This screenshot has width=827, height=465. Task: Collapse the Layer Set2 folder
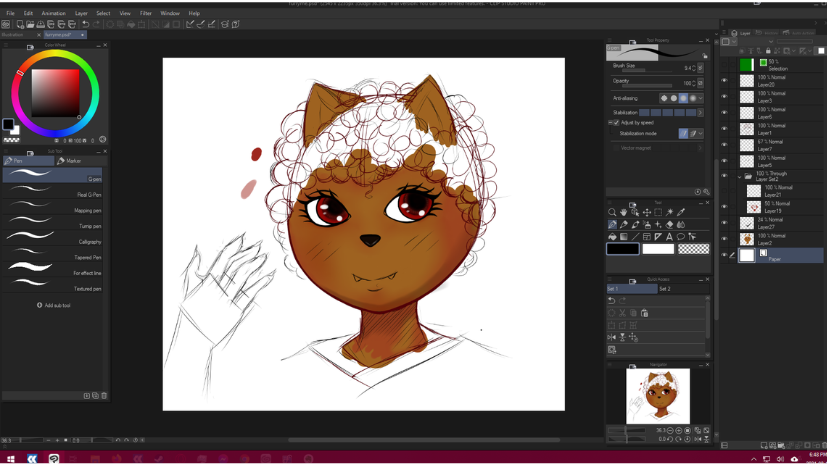(740, 176)
